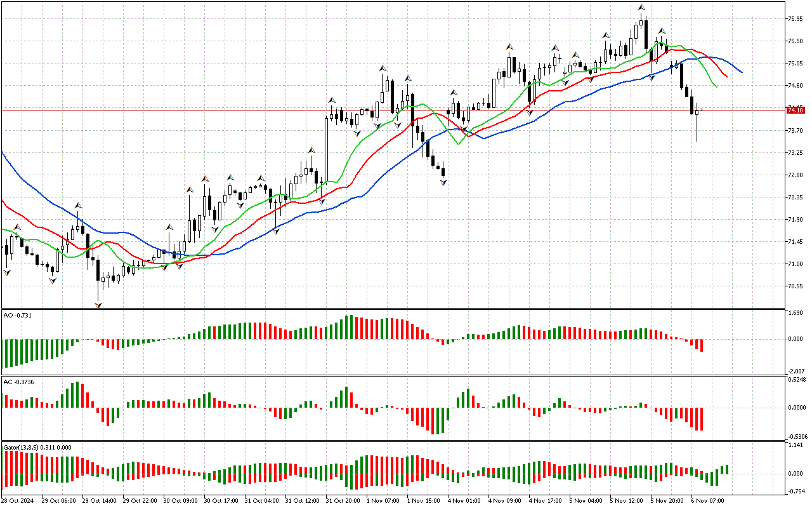Click the 29 Oct 22:00 time label
Viewport: 812px width, 508px height.
click(140, 500)
